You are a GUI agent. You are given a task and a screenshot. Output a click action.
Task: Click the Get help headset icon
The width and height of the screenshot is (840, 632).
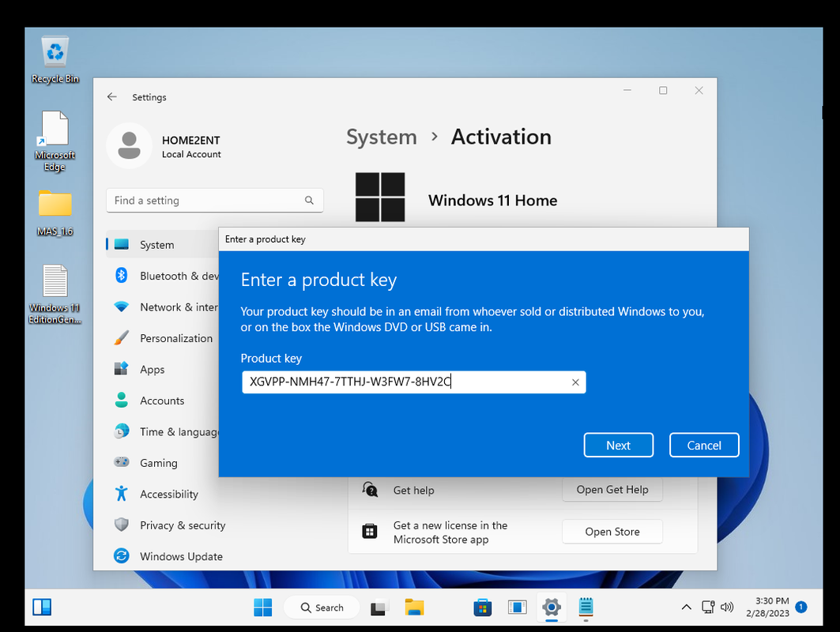(x=370, y=490)
